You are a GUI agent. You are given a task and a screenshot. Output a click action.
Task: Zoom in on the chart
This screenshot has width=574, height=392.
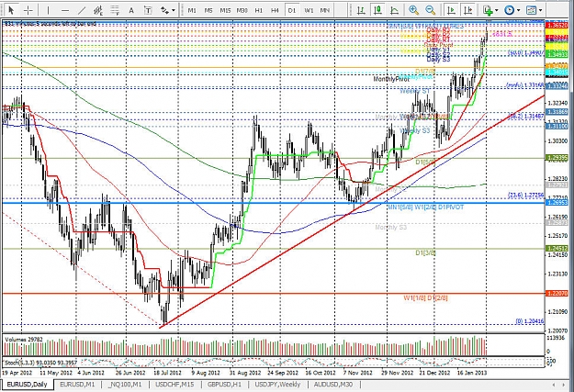413,10
